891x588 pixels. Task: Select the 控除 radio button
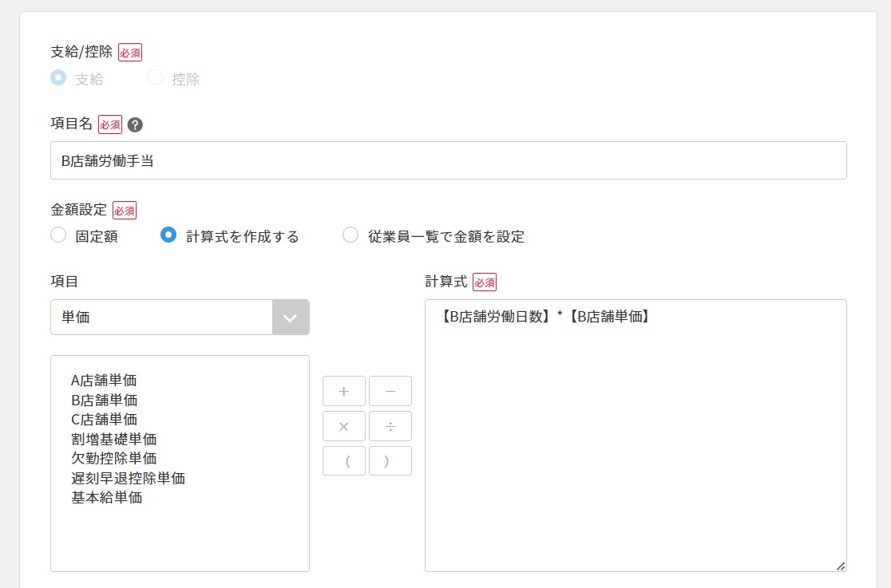tap(155, 78)
